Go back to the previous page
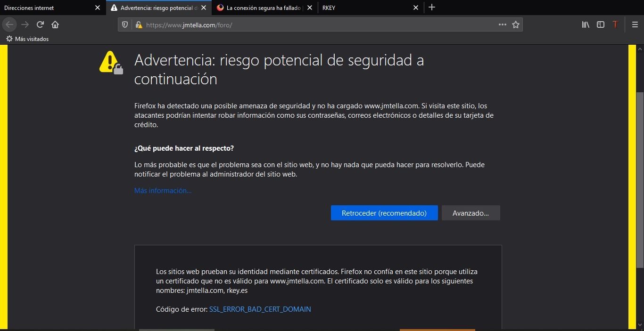This screenshot has height=331, width=644. pyautogui.click(x=10, y=24)
